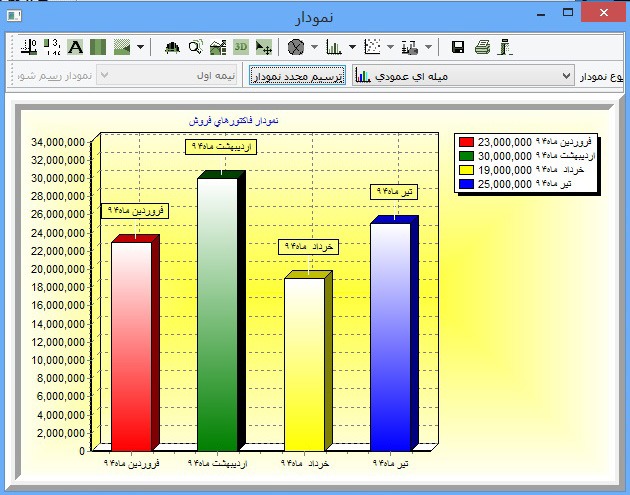Toggle the 3D chart view button
This screenshot has height=495, width=630.
coord(241,47)
